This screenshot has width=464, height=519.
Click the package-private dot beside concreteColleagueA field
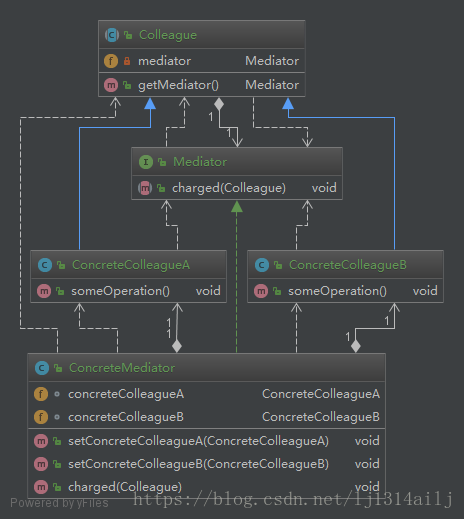coord(57,394)
